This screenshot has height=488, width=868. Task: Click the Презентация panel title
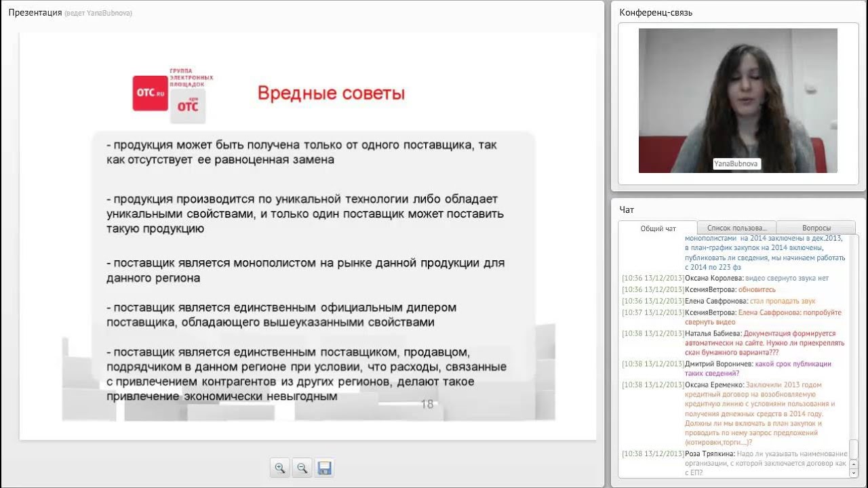coord(35,12)
